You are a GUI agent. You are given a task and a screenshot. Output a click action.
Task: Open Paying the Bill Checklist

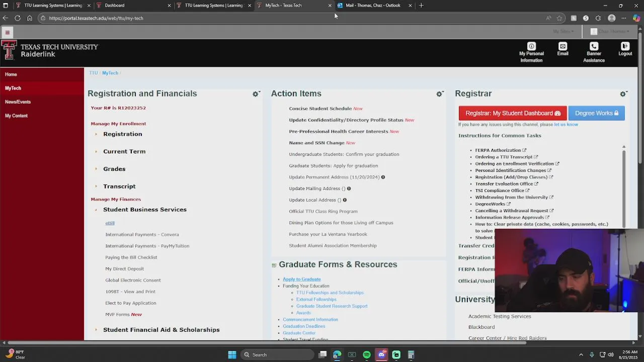[x=131, y=257]
